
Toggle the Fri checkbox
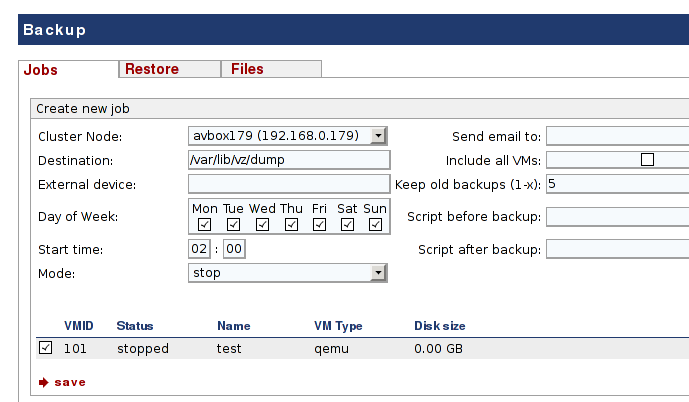tap(319, 225)
